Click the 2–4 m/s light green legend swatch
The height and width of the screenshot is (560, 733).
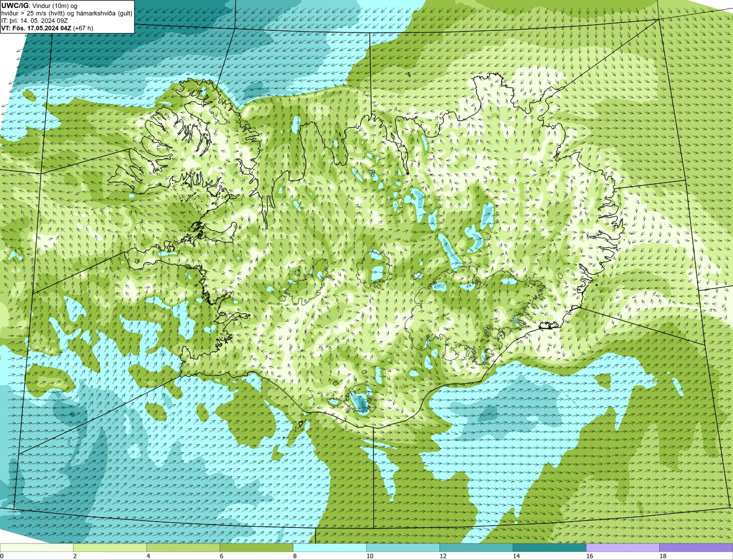(110, 548)
